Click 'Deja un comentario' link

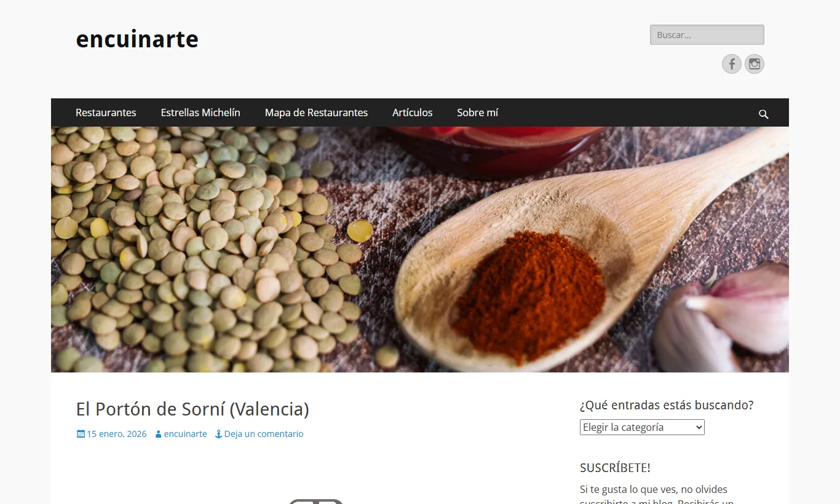pyautogui.click(x=264, y=434)
